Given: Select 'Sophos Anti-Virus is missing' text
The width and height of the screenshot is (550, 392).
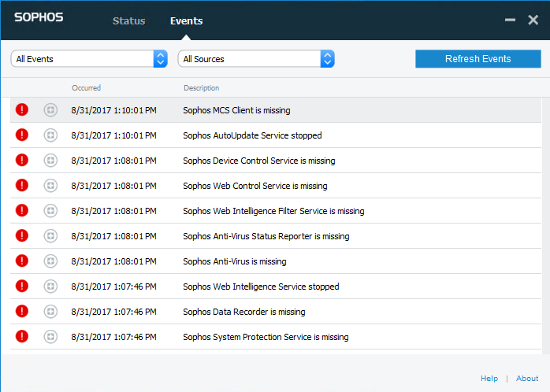Looking at the screenshot, I should coord(235,261).
